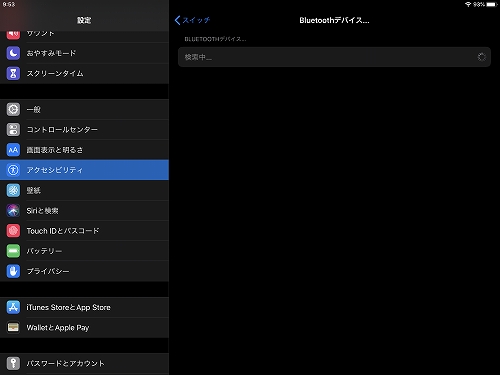Tap the Screen Time hourglass icon
This screenshot has height=375, width=500.
tap(13, 73)
